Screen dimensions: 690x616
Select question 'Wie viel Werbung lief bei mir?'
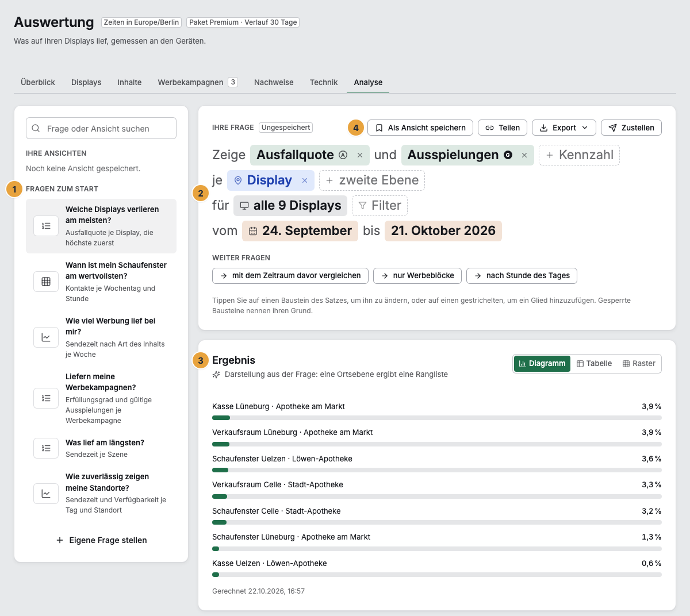click(x=101, y=337)
